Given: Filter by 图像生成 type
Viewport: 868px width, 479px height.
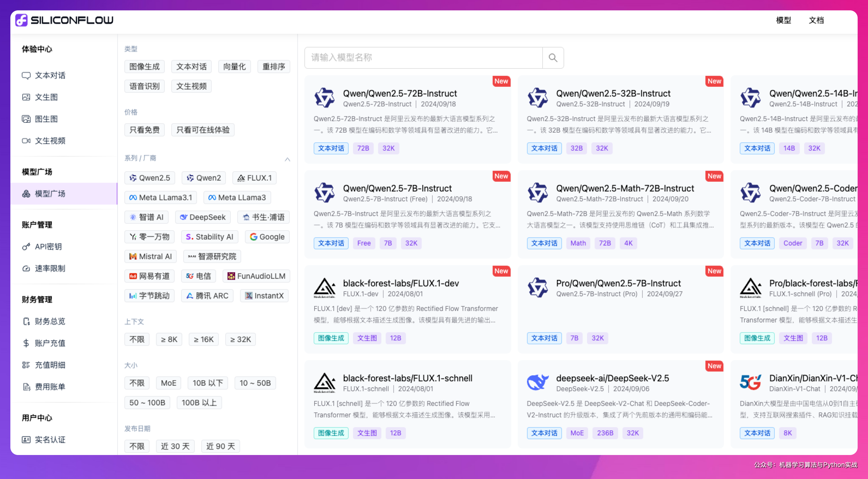Looking at the screenshot, I should [x=144, y=67].
